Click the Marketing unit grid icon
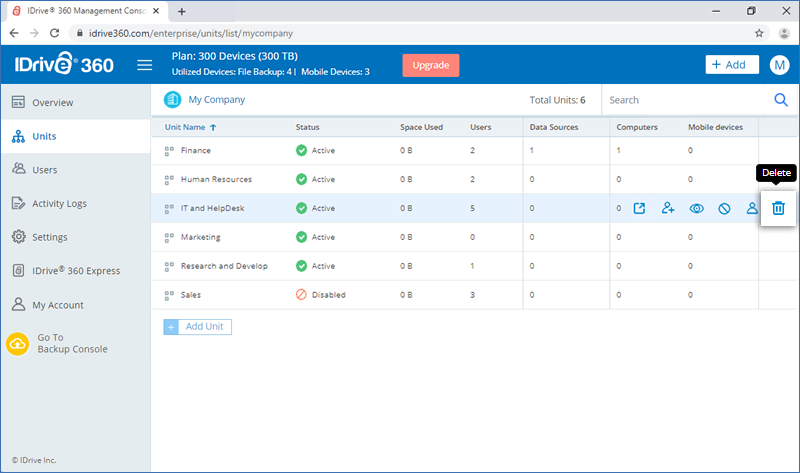The image size is (800, 473). click(169, 237)
